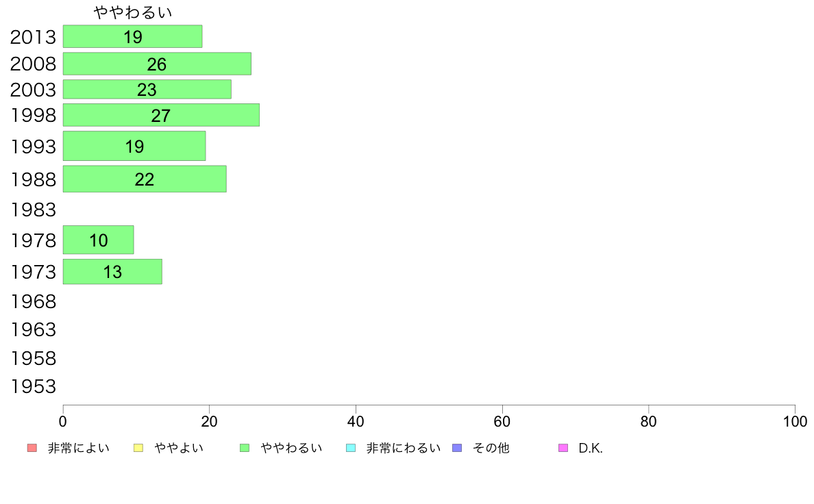Click the blue その他 legend swatch
The height and width of the screenshot is (504, 814).
pyautogui.click(x=457, y=448)
